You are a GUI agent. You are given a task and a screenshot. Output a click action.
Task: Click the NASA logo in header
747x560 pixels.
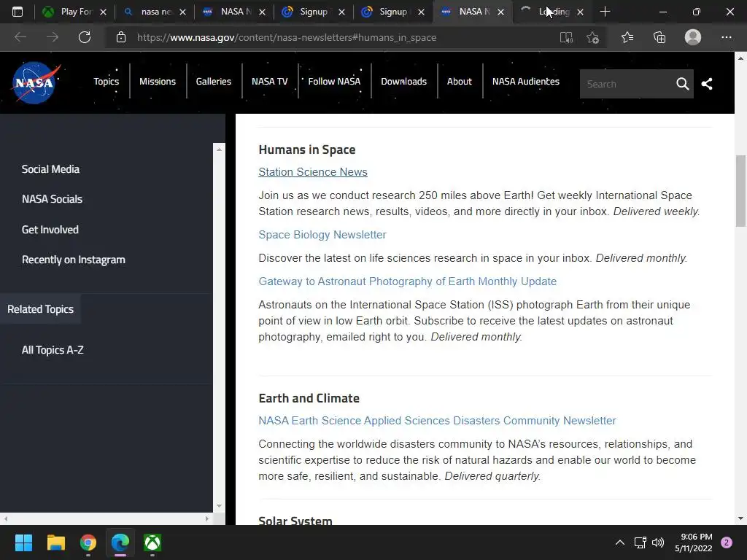point(36,83)
